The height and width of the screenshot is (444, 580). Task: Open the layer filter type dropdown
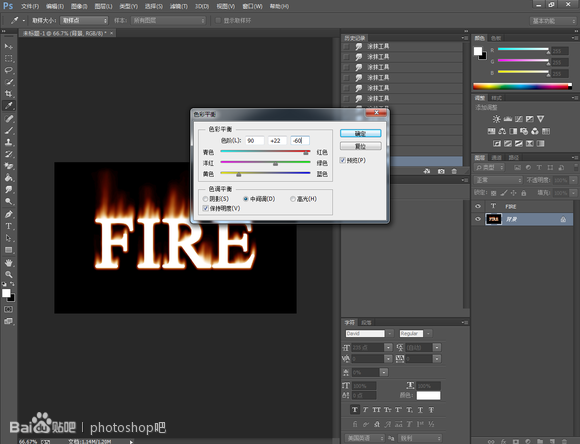point(489,168)
